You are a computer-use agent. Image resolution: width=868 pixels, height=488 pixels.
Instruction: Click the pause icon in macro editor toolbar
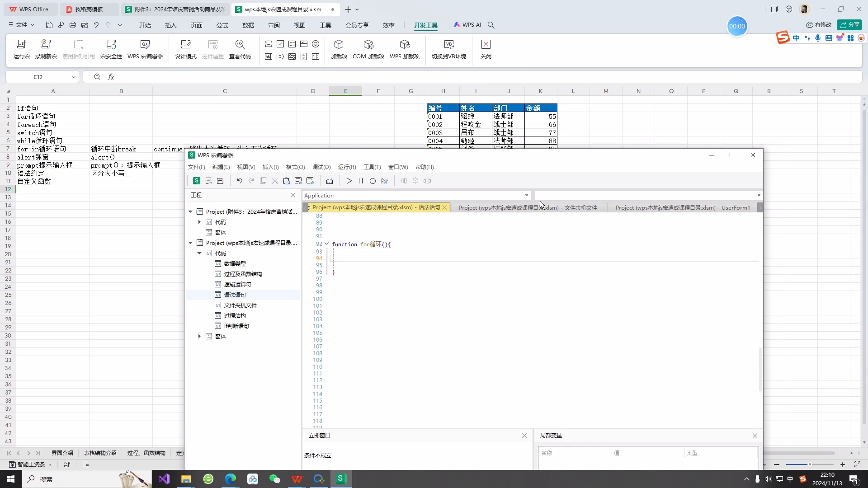(361, 181)
